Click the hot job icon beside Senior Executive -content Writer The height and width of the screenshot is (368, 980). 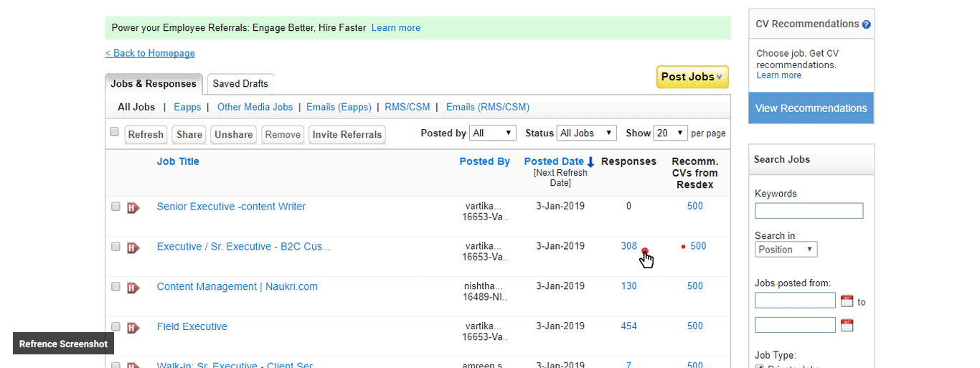pyautogui.click(x=133, y=207)
